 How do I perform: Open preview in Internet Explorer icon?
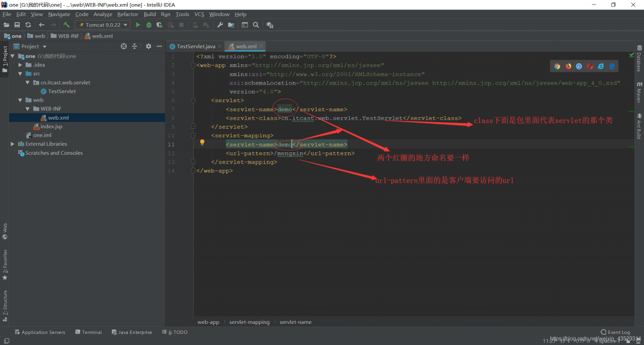[601, 66]
